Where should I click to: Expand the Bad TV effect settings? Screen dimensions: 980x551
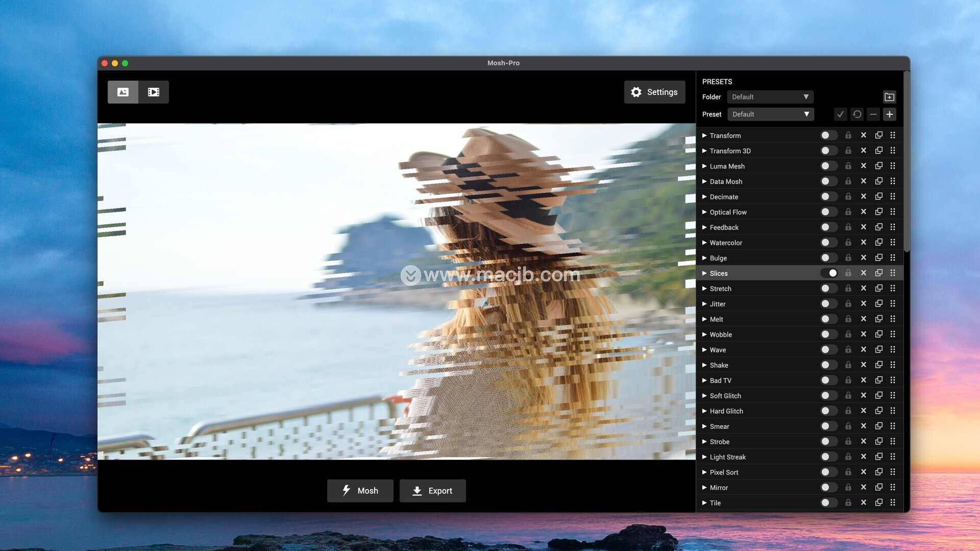click(704, 380)
